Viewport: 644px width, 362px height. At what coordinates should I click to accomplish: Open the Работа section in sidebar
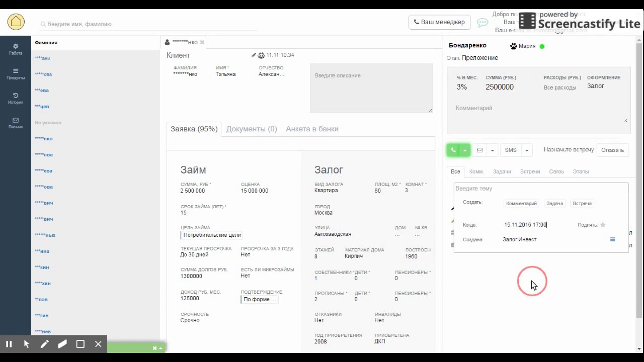click(16, 49)
